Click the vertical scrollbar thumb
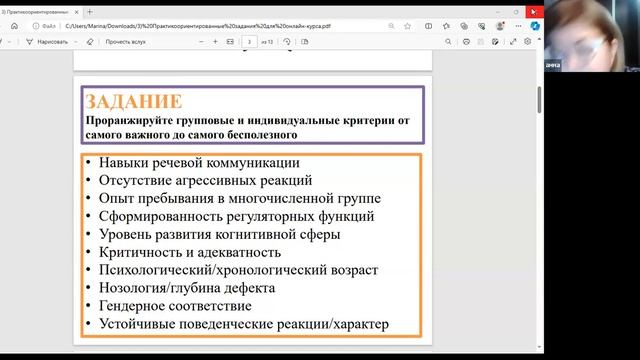 pos(539,100)
